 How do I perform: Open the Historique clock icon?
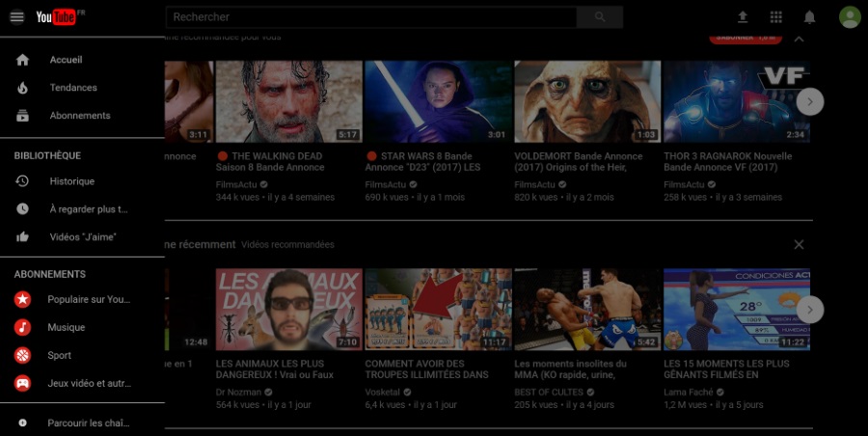(22, 180)
